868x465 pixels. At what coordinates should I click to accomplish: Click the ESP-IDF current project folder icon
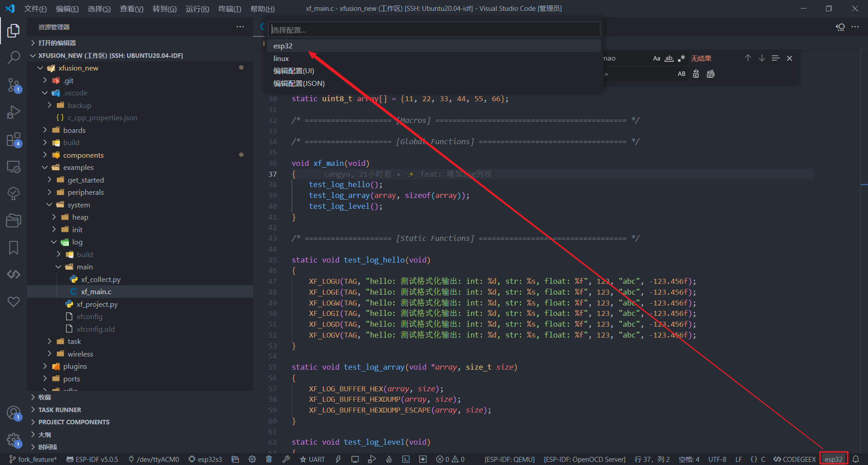pos(235,459)
